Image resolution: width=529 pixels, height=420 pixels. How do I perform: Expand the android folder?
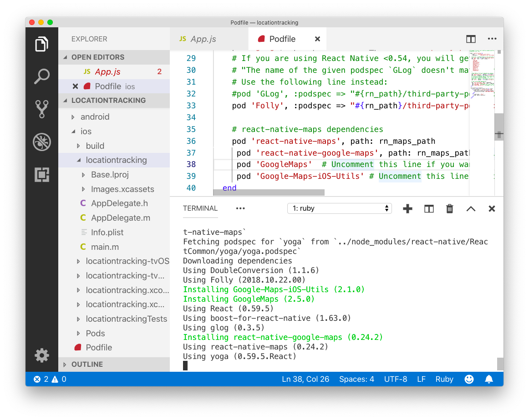point(95,117)
